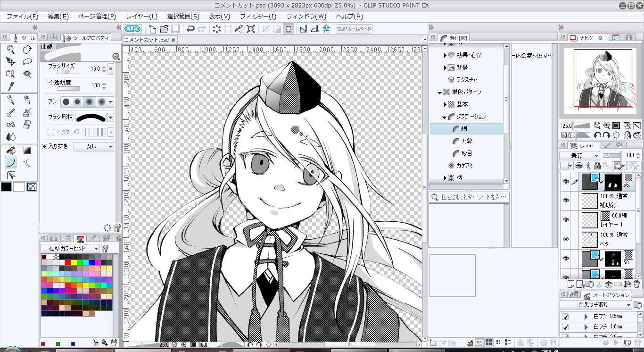Select the Pencil tool
Screen dimensions: 644x352
tap(27, 100)
